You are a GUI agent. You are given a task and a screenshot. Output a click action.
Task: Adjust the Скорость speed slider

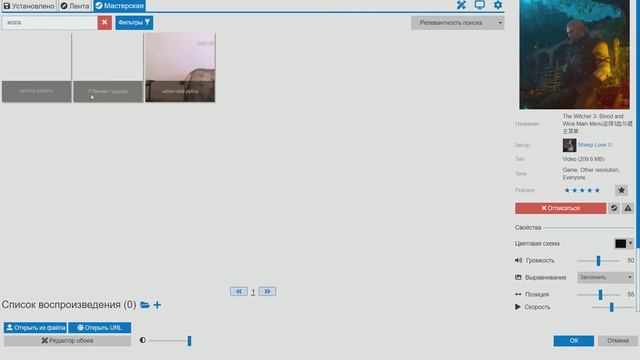[x=612, y=307]
